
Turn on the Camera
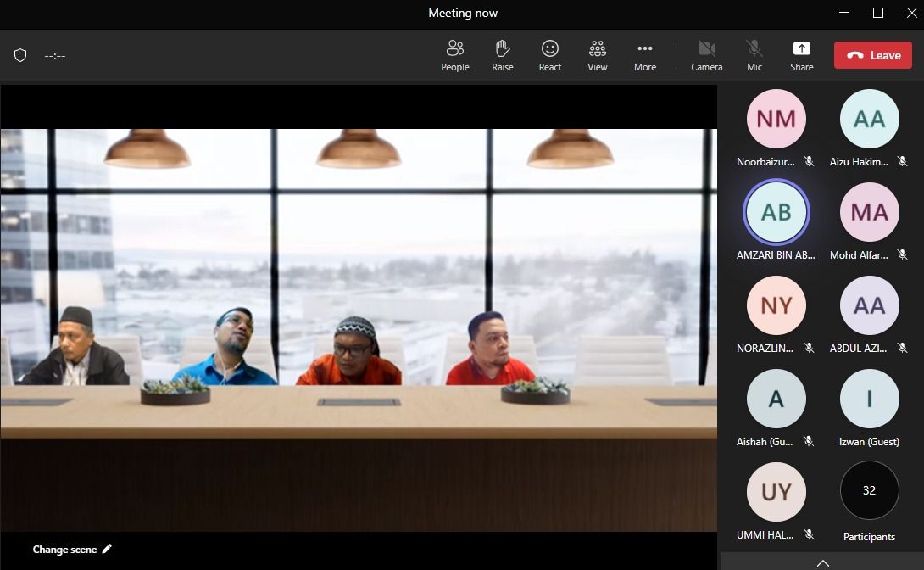pyautogui.click(x=706, y=55)
